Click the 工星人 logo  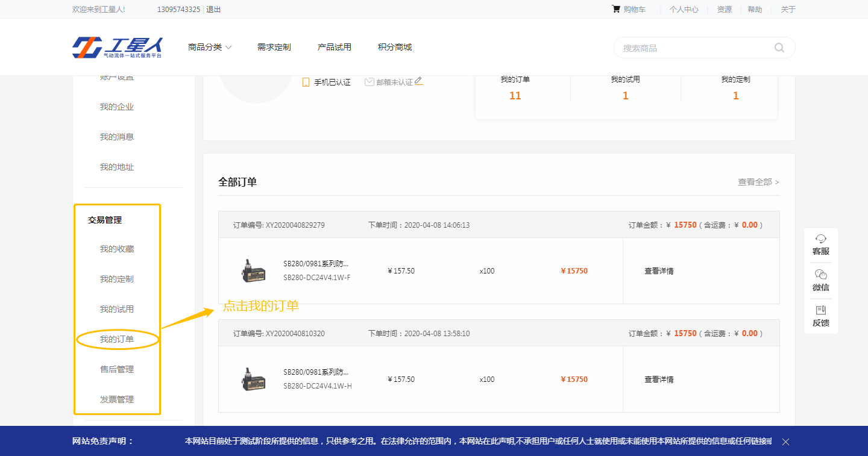[x=118, y=48]
